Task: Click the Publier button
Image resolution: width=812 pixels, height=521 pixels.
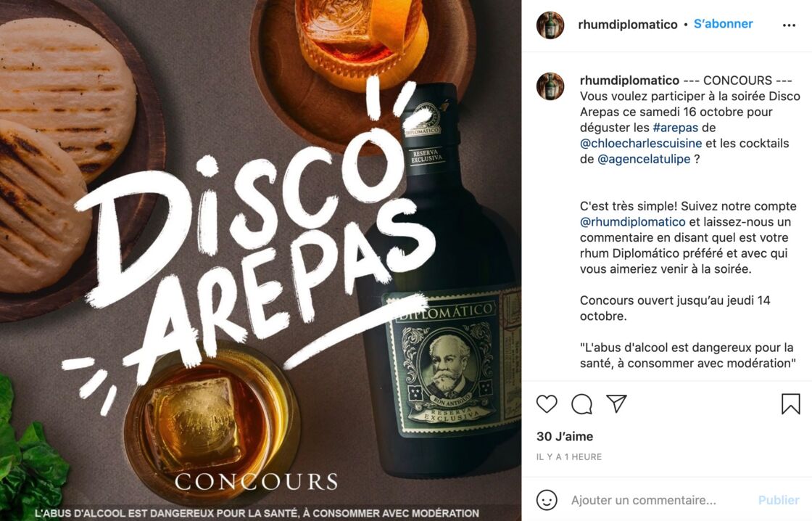Action: point(779,500)
